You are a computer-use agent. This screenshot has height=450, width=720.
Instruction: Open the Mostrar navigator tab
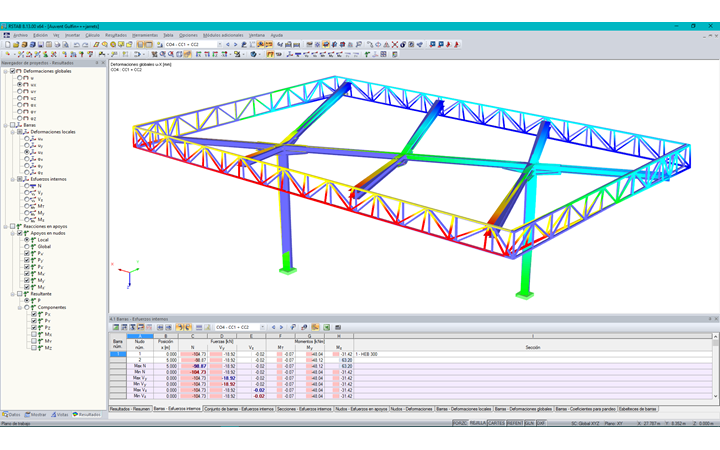click(36, 415)
